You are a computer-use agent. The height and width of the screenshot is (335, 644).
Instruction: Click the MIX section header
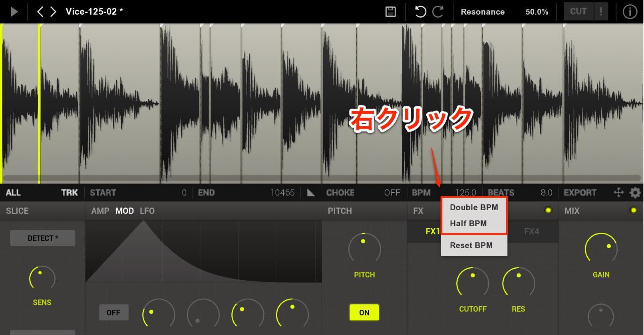(572, 211)
